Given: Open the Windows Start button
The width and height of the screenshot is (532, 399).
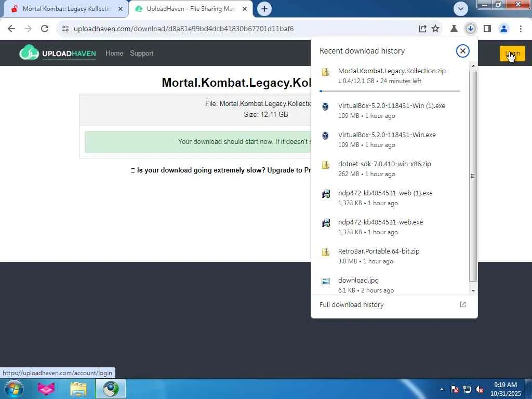Looking at the screenshot, I should (x=14, y=389).
